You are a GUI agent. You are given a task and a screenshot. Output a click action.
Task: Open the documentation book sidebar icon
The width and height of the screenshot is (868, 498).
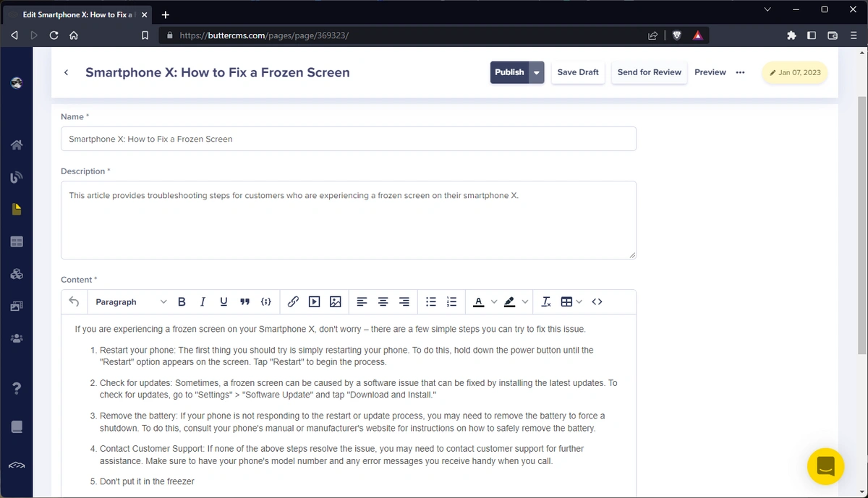(x=17, y=426)
